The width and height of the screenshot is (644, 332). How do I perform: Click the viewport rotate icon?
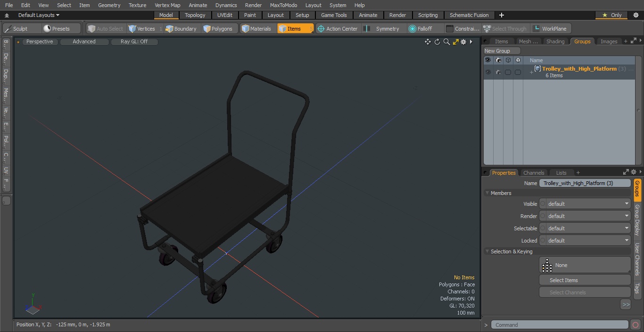pos(437,42)
